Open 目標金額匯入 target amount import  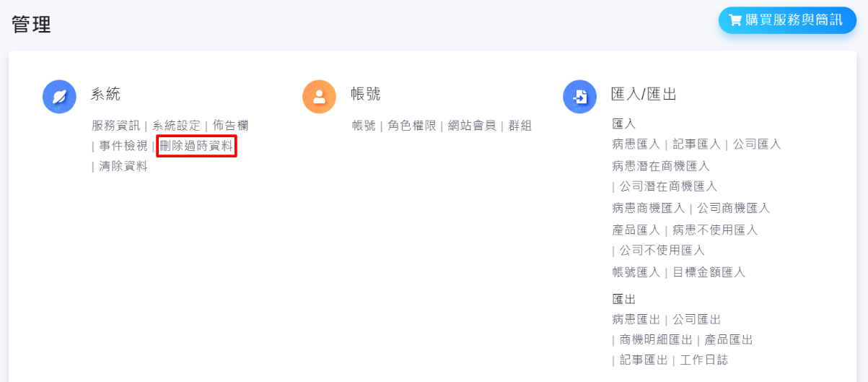pyautogui.click(x=709, y=272)
